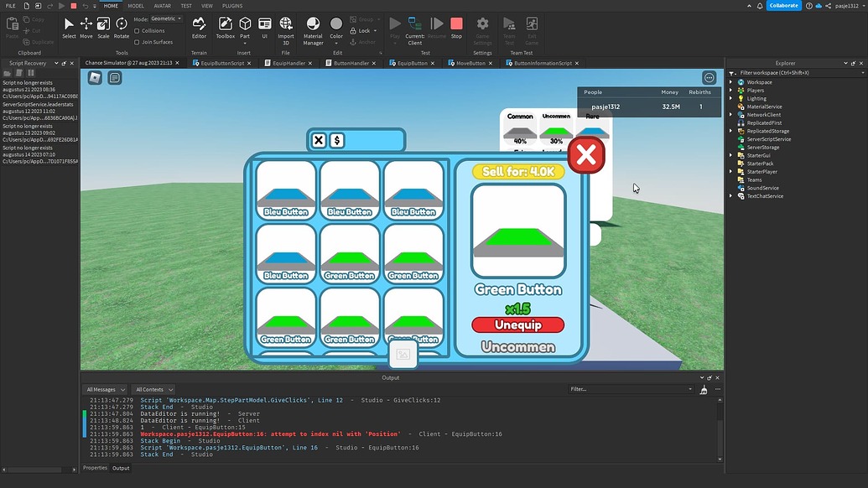Enable the Join Surfaces checkbox
This screenshot has width=868, height=488.
(137, 42)
